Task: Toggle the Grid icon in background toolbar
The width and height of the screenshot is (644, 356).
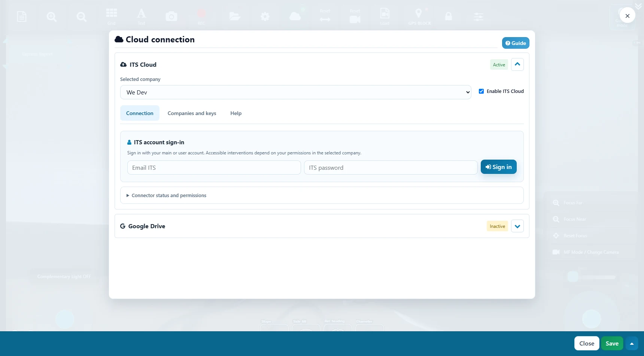Action: 112,13
